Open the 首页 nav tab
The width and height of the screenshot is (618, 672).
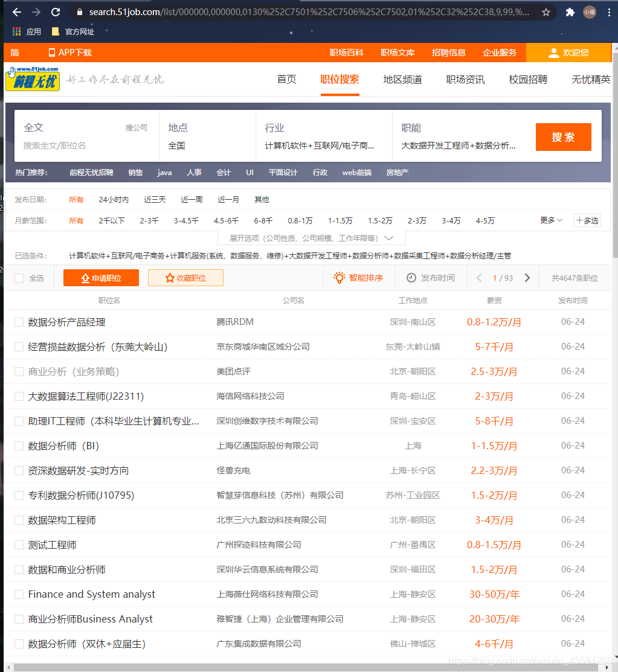pyautogui.click(x=286, y=79)
